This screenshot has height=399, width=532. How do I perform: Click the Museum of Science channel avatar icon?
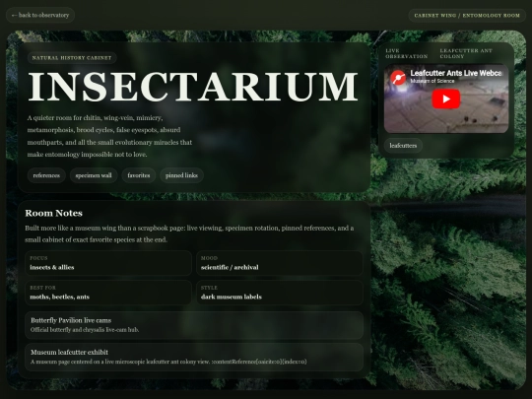pos(398,78)
